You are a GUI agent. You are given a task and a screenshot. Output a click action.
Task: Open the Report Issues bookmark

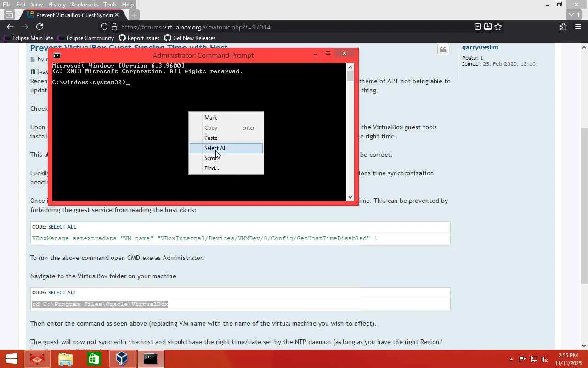139,38
